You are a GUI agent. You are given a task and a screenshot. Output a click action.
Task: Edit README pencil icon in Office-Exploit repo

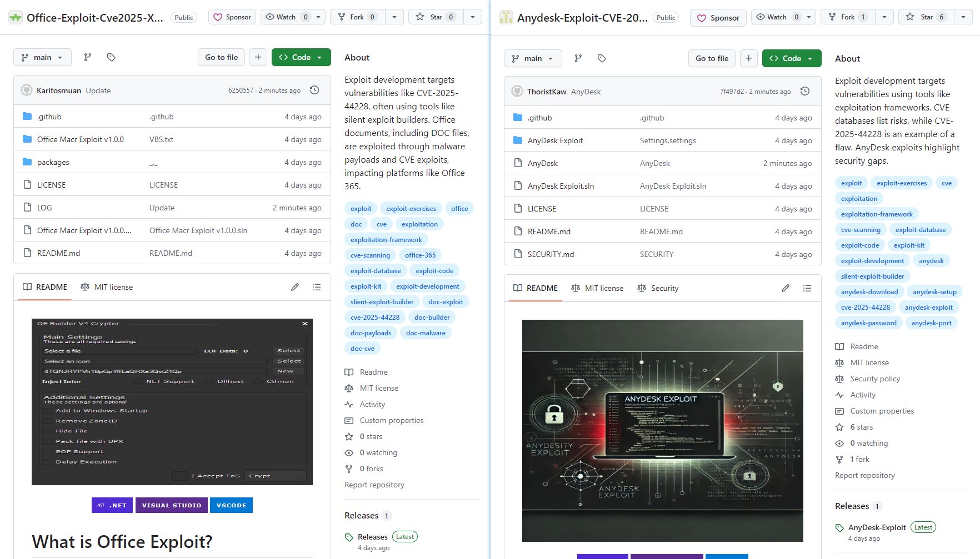(295, 287)
